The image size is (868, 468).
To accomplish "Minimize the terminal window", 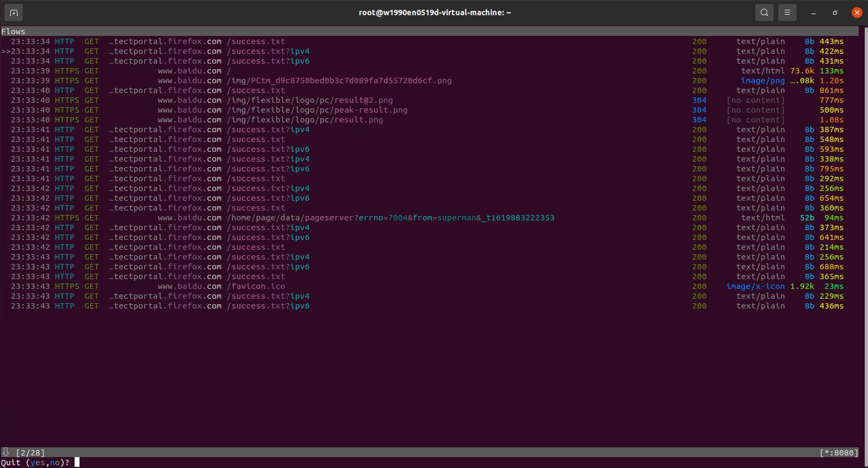I will pos(814,13).
